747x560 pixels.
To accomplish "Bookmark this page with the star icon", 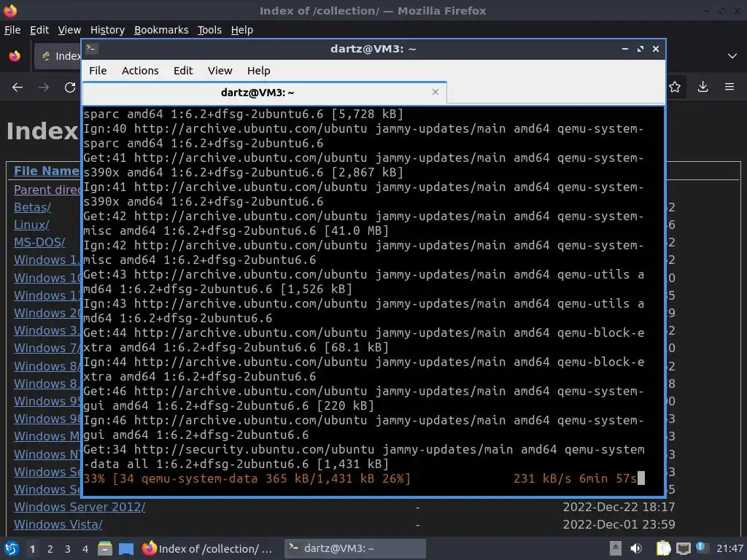I will 675,87.
